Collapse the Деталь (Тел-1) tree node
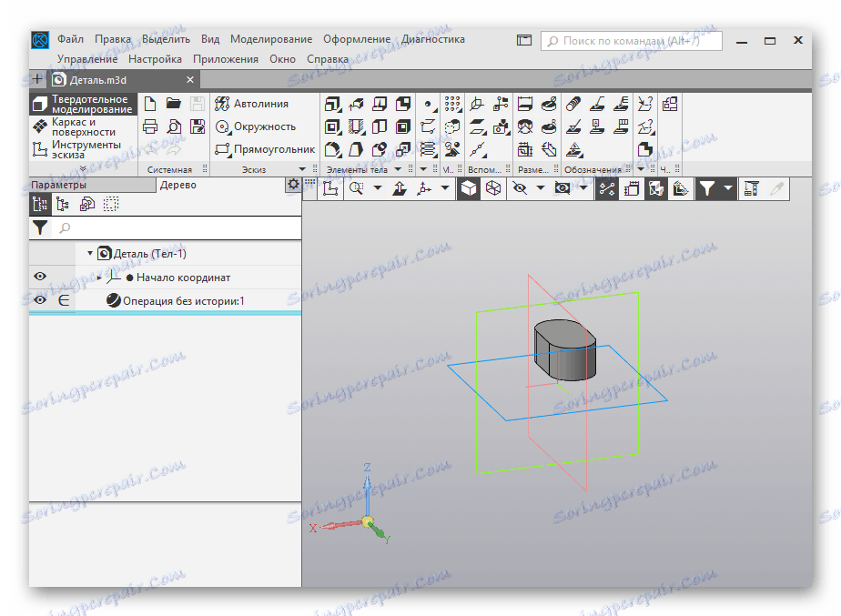Image resolution: width=841 pixels, height=616 pixels. (x=90, y=253)
